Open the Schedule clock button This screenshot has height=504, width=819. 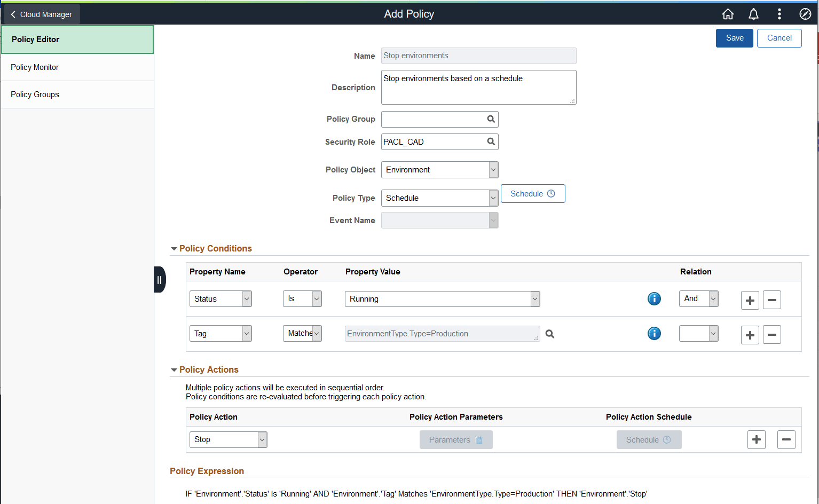click(532, 193)
